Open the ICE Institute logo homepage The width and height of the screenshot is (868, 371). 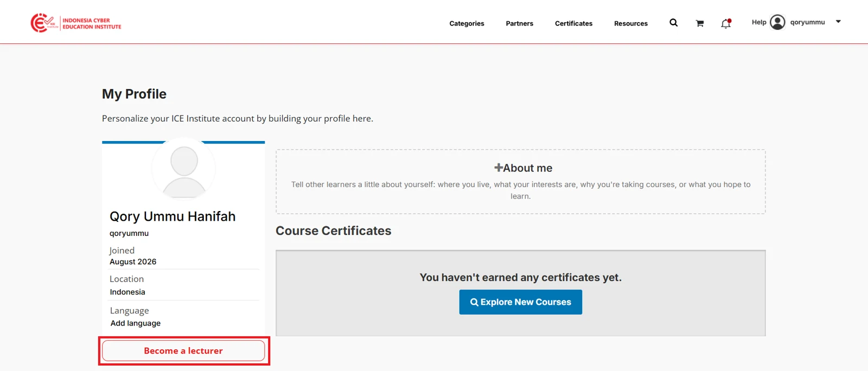pyautogui.click(x=76, y=23)
